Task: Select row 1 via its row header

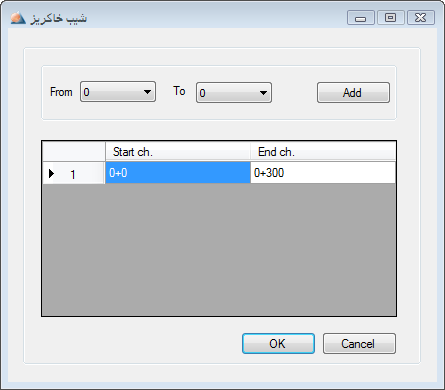Action: [x=74, y=173]
